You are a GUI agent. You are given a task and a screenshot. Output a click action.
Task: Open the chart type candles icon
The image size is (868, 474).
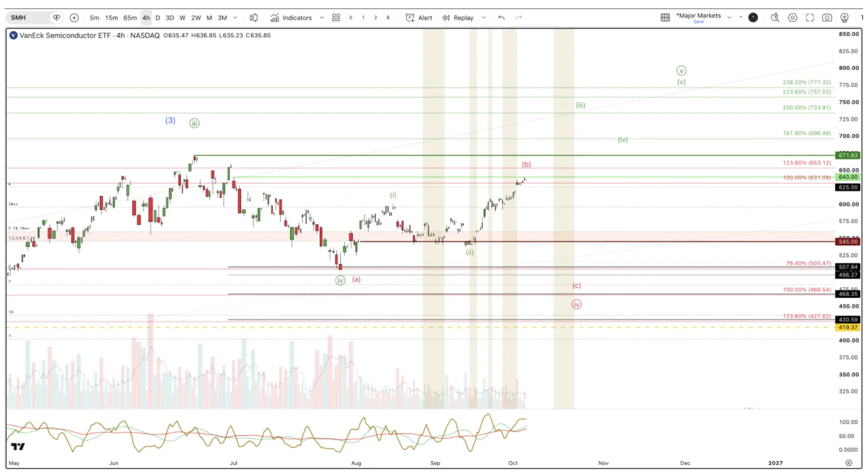tap(253, 18)
